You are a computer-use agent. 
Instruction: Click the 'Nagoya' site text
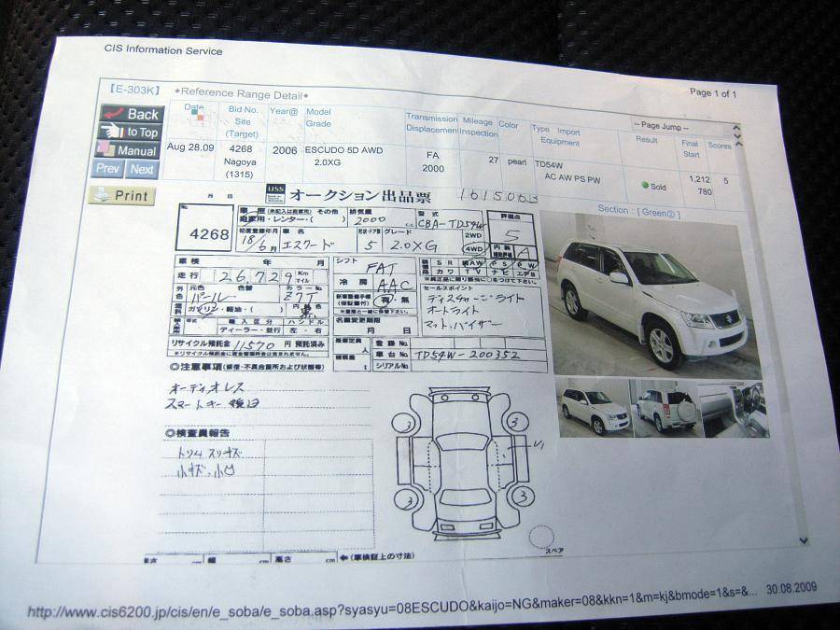point(240,161)
